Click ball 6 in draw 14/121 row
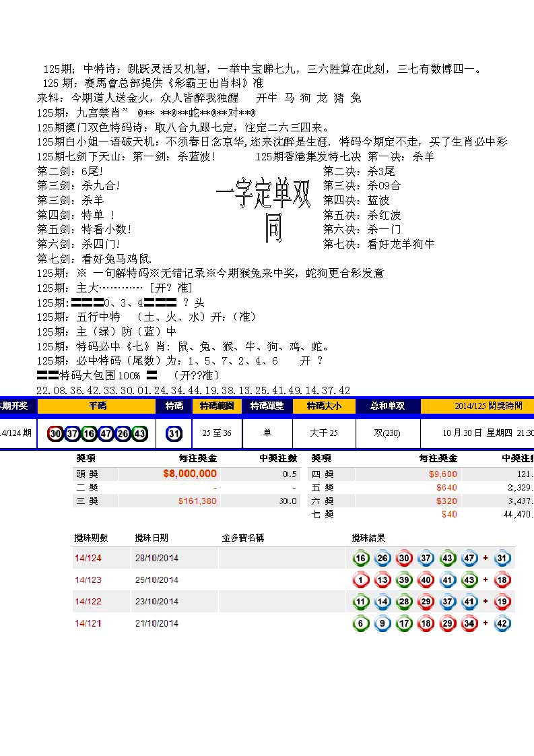The height and width of the screenshot is (756, 534). [360, 623]
